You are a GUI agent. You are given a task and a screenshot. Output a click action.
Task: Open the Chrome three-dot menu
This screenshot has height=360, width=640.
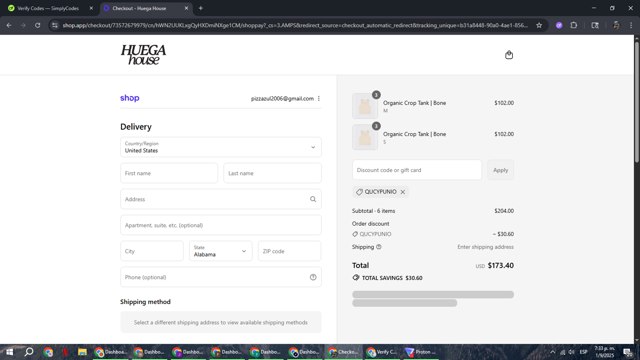click(x=631, y=25)
